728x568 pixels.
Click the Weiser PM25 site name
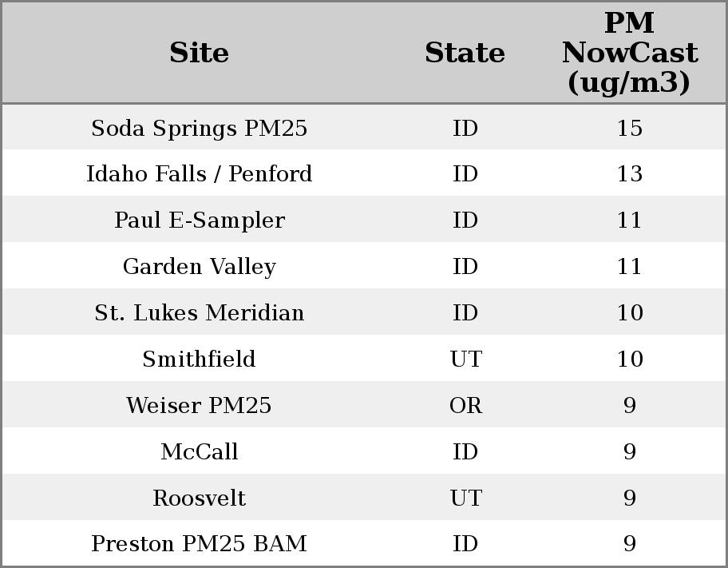coord(199,406)
